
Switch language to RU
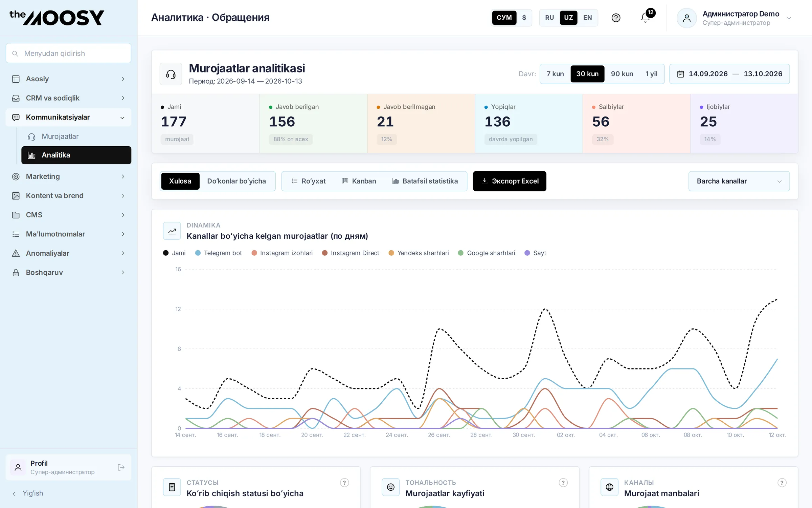549,18
